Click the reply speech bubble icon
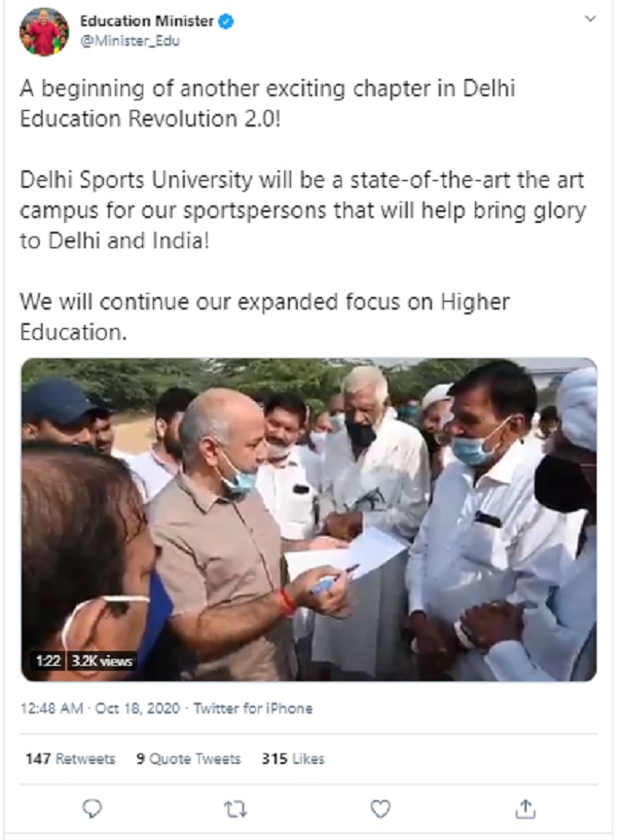Image resolution: width=621 pixels, height=840 pixels. click(92, 808)
